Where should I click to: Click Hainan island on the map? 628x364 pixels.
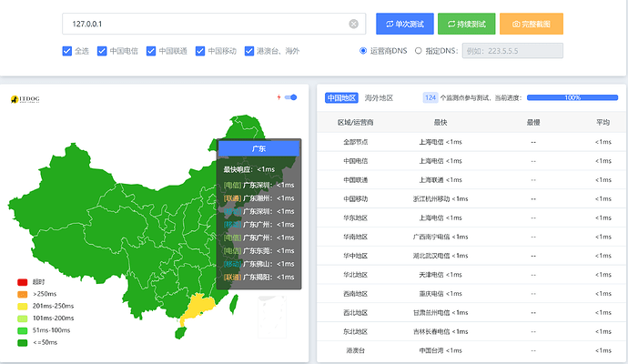point(180,332)
